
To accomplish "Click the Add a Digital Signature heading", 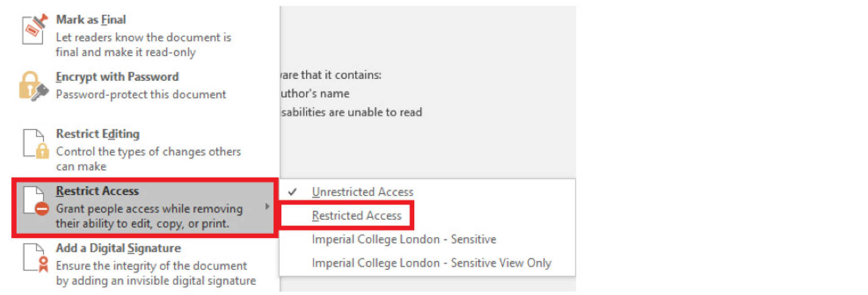I will coord(118,248).
